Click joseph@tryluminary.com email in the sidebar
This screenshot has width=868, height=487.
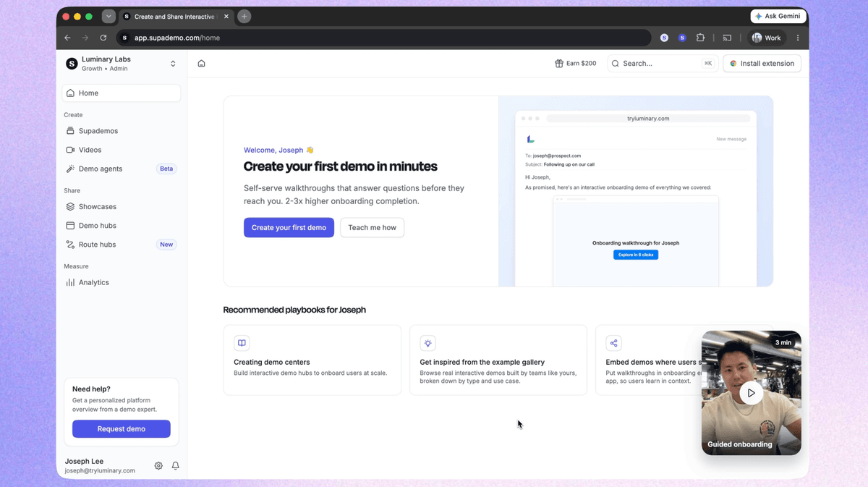[100, 470]
